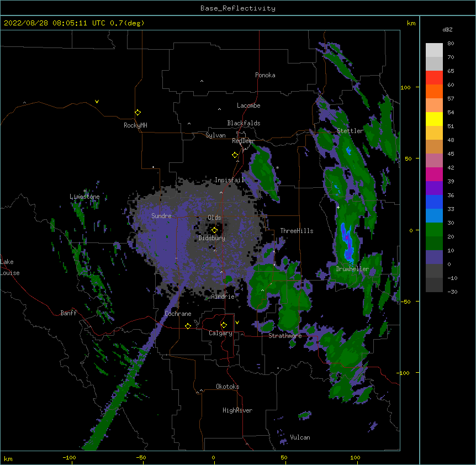Click the RedDeer city label
The height and width of the screenshot is (465, 476).
coord(243,141)
